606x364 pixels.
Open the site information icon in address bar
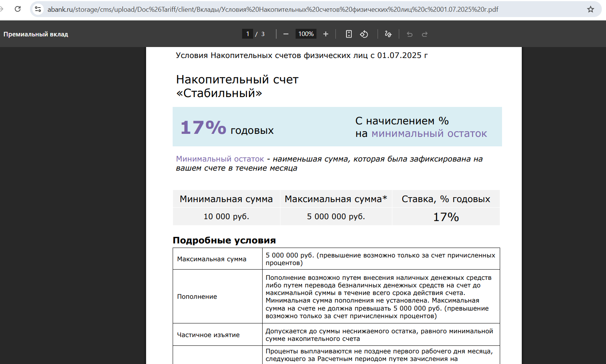point(38,9)
